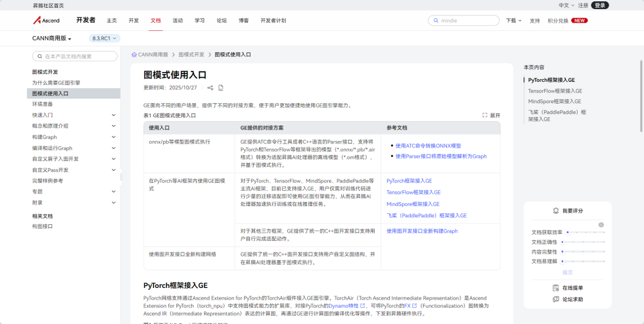Click the 支持 header link

tap(535, 21)
